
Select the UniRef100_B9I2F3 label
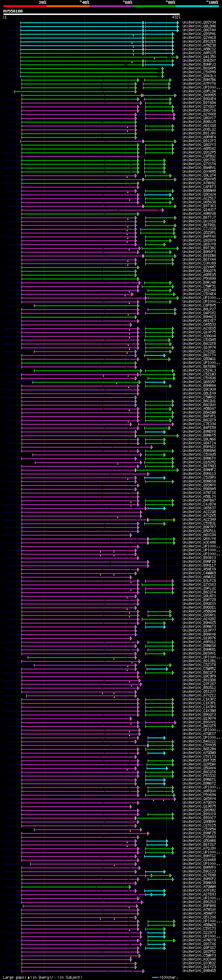pos(199,141)
